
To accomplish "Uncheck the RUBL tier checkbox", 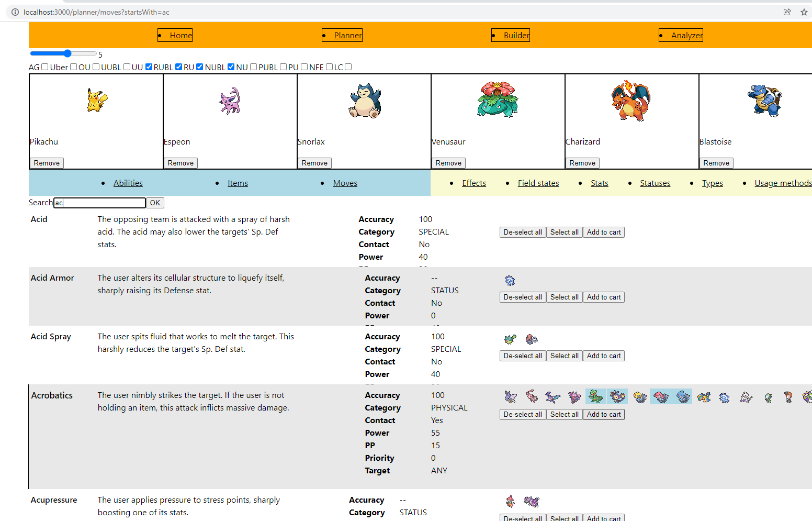I will point(179,66).
